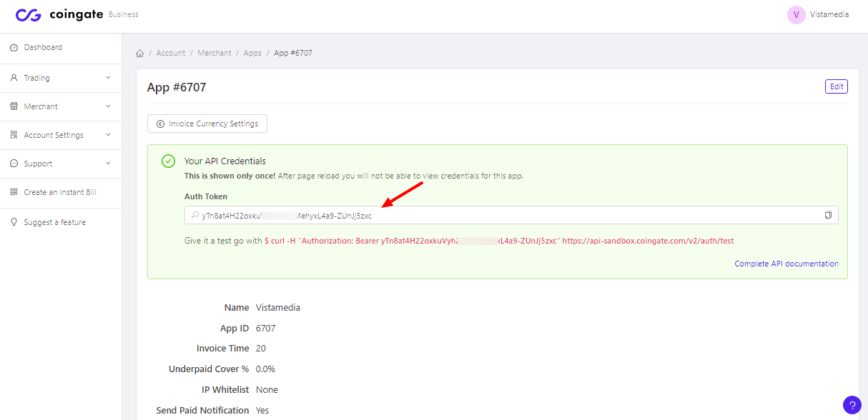Click the IP Whitelist value None
868x420 pixels.
267,390
